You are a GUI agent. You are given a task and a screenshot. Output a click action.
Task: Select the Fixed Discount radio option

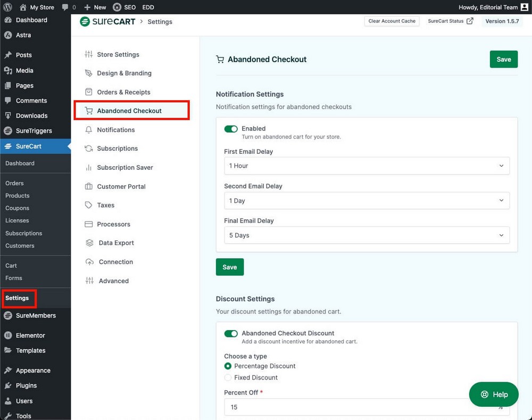click(x=228, y=377)
